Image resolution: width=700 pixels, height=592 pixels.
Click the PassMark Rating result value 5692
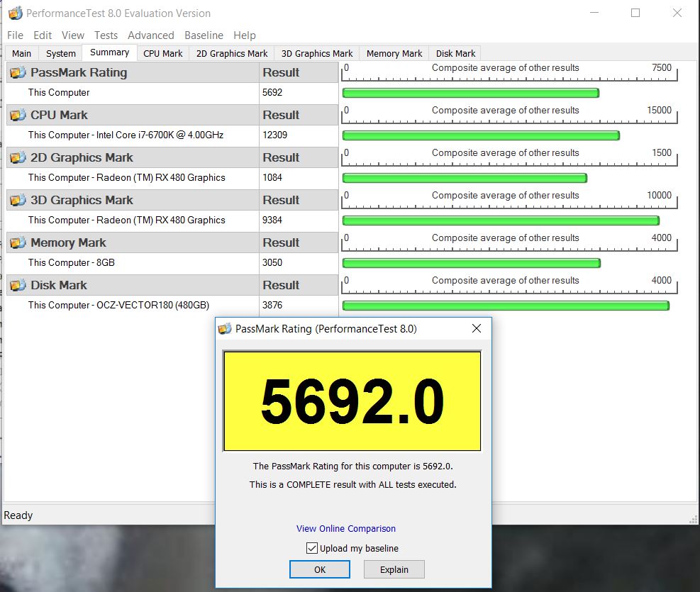[272, 92]
